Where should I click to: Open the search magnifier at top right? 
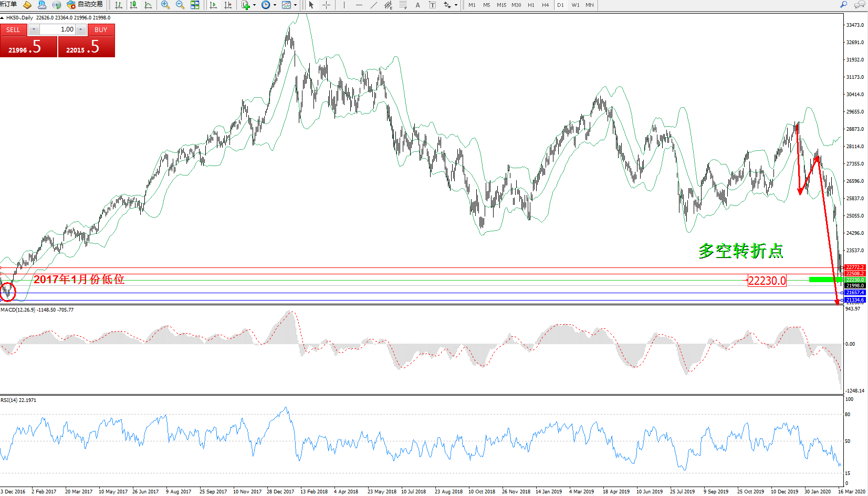coord(843,5)
